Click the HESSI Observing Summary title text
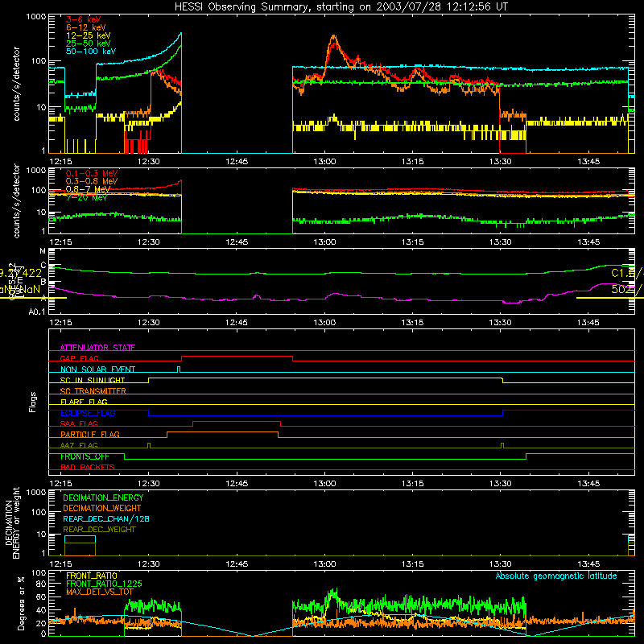 [x=341, y=7]
